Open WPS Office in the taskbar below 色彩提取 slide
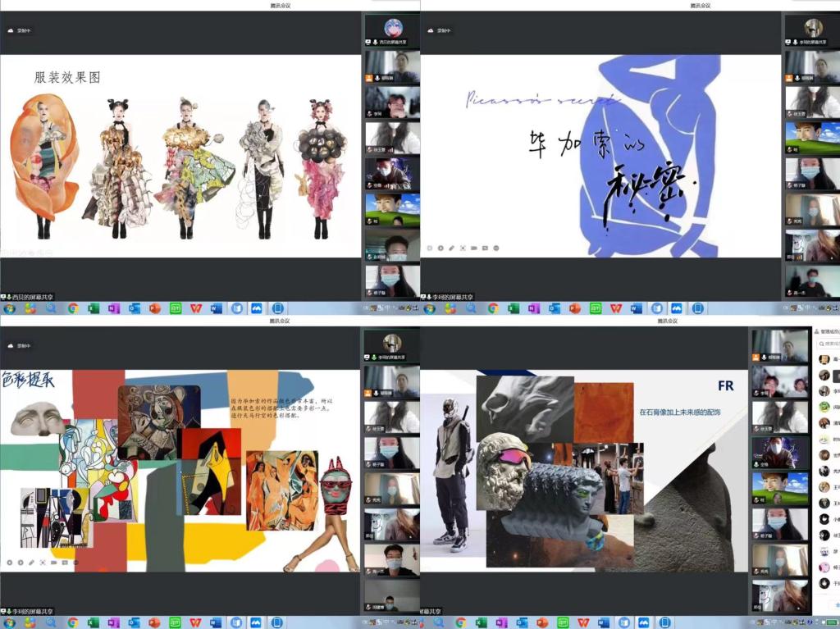This screenshot has width=840, height=629. tap(196, 622)
